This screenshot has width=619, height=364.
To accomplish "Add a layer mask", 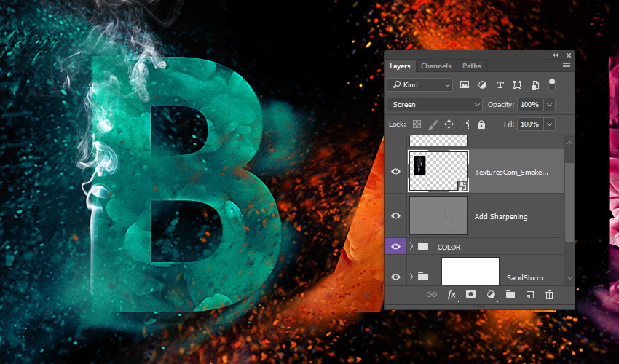I will tap(470, 295).
